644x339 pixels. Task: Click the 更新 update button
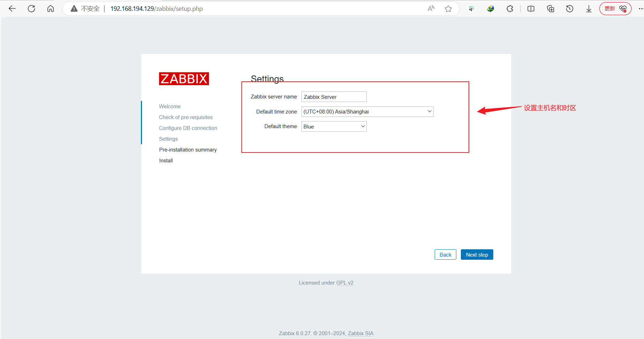(615, 9)
